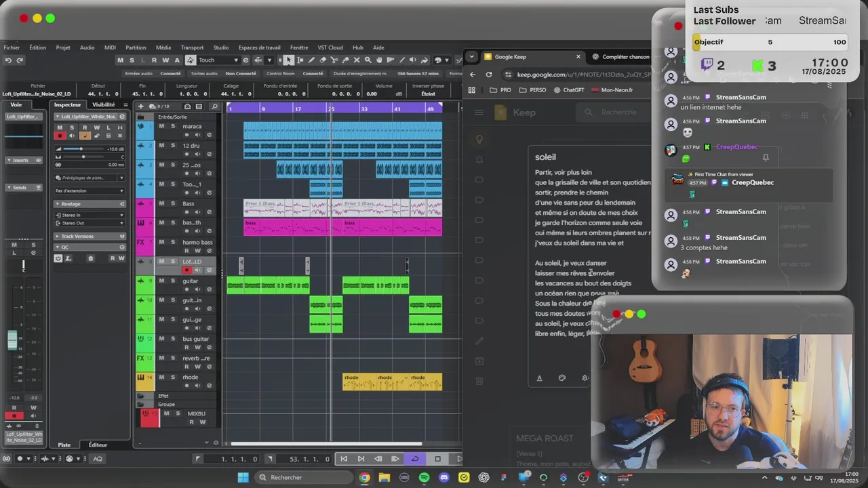Go back in Chrome browser
This screenshot has height=488, width=868.
click(473, 75)
